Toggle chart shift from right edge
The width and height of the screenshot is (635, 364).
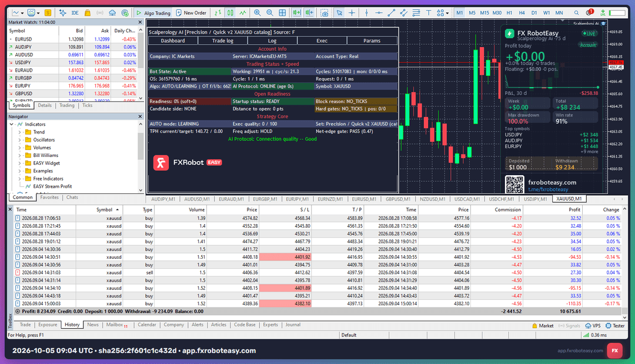point(309,12)
